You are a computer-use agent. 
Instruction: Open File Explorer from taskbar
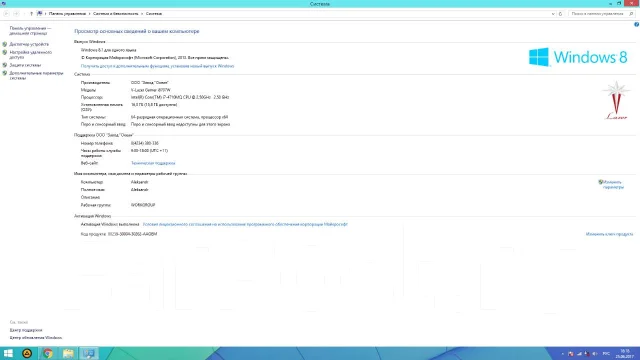(x=68, y=353)
